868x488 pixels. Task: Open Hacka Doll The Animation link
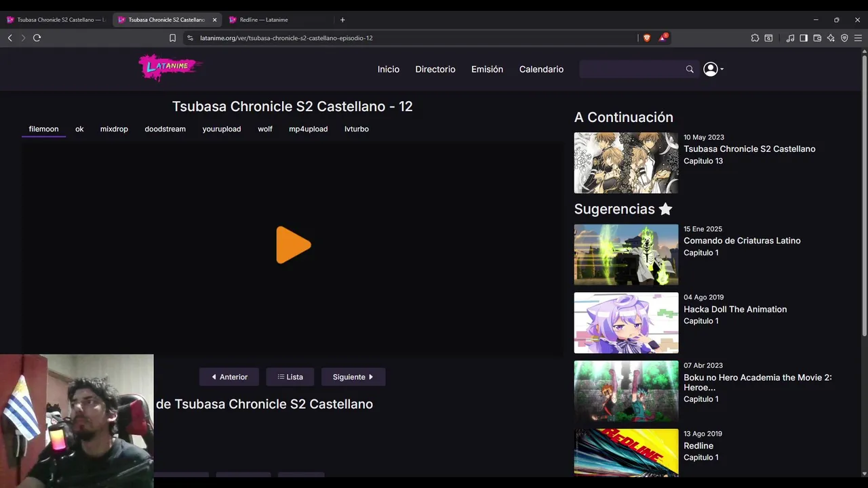[x=735, y=309]
